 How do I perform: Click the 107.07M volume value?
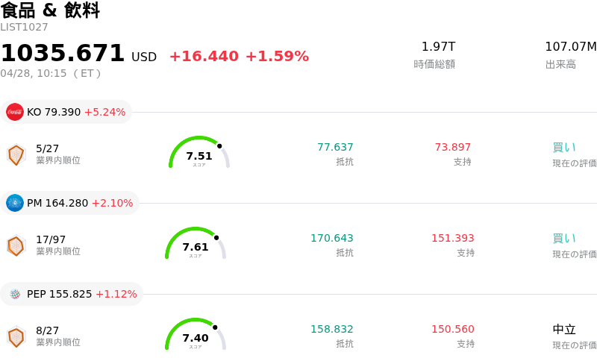point(570,47)
